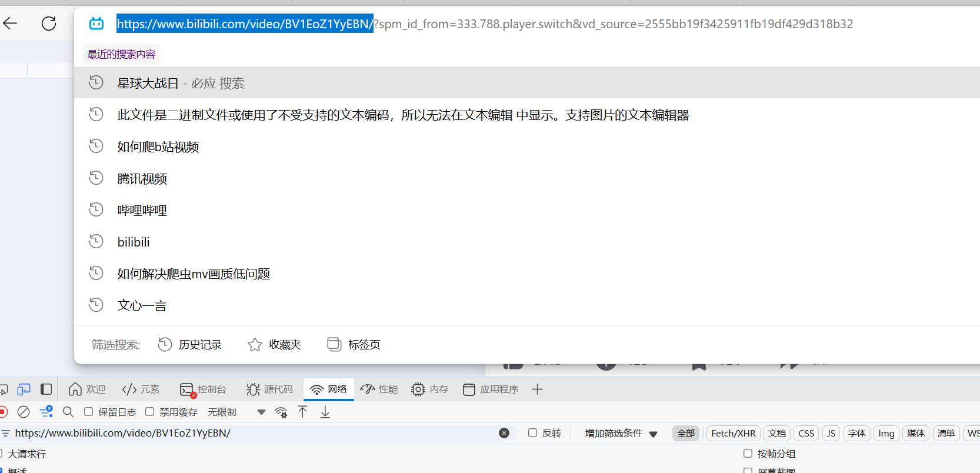Export HAR with the download arrow icon
Screen dimensions: 980x473
click(325, 412)
